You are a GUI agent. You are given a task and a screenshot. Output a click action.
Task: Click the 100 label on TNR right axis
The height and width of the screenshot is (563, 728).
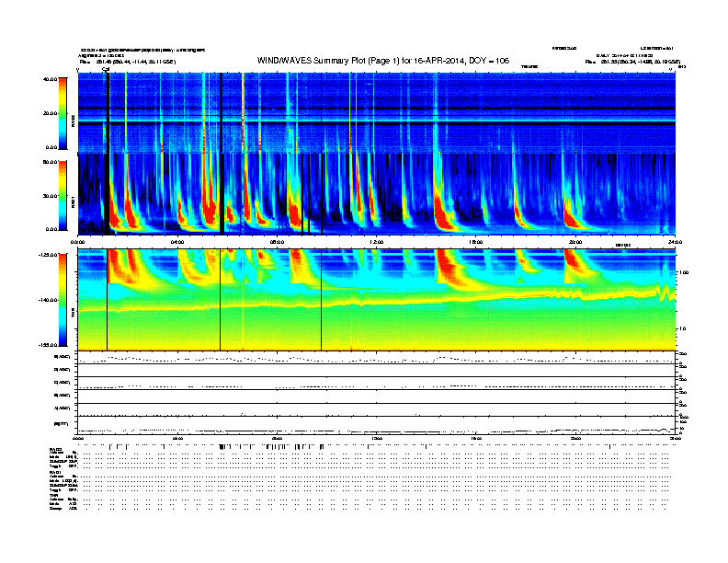(x=684, y=272)
